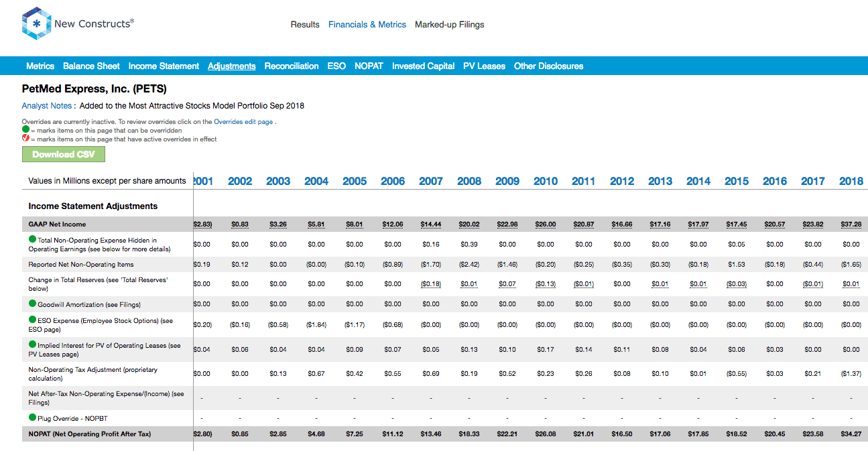
Task: Click the 2018 year column header
Action: click(851, 181)
